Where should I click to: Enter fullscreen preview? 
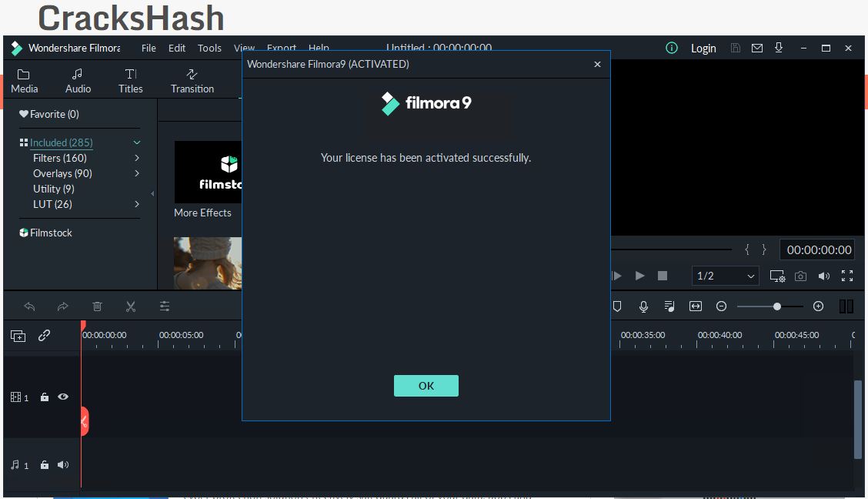(847, 276)
